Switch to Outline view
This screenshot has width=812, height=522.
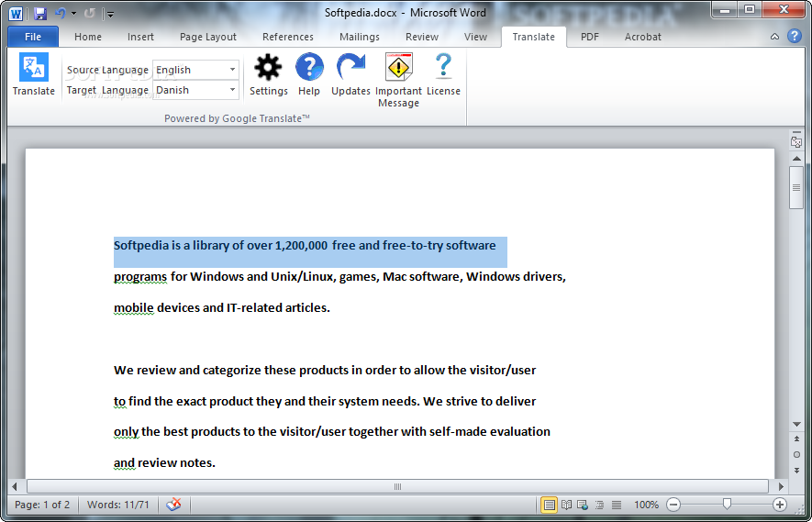[599, 505]
